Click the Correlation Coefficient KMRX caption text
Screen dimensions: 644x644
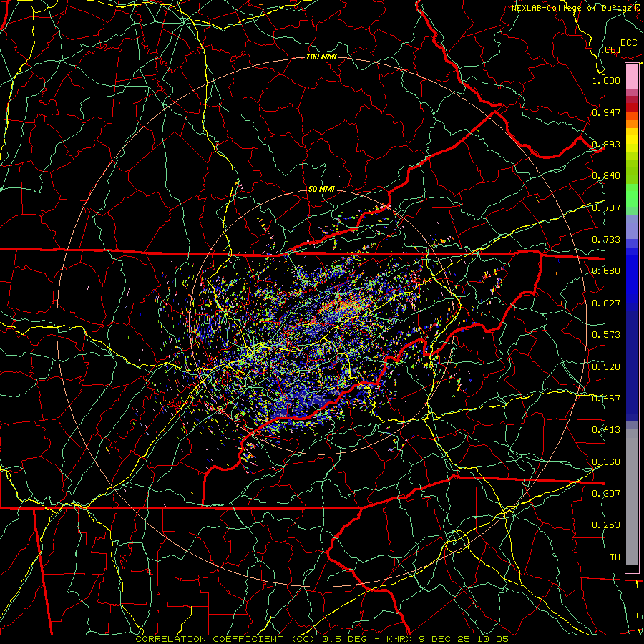[322, 639]
